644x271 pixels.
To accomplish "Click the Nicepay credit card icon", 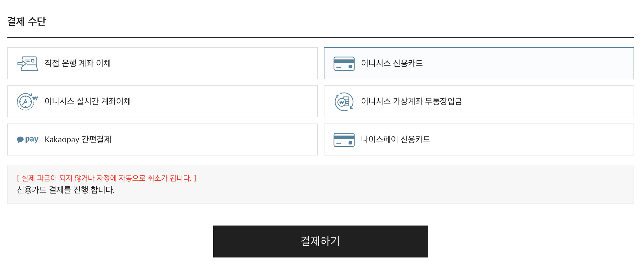I will coord(344,140).
